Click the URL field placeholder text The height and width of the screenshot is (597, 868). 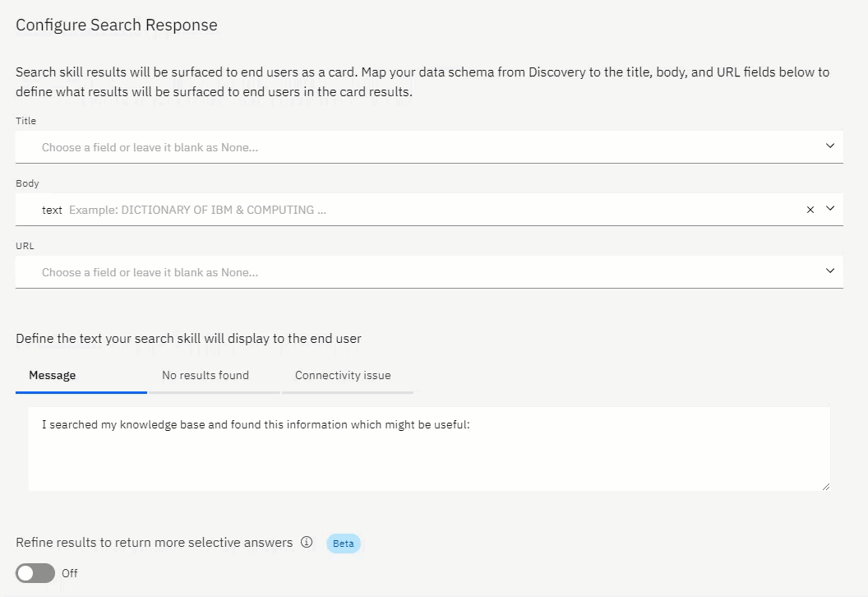150,272
